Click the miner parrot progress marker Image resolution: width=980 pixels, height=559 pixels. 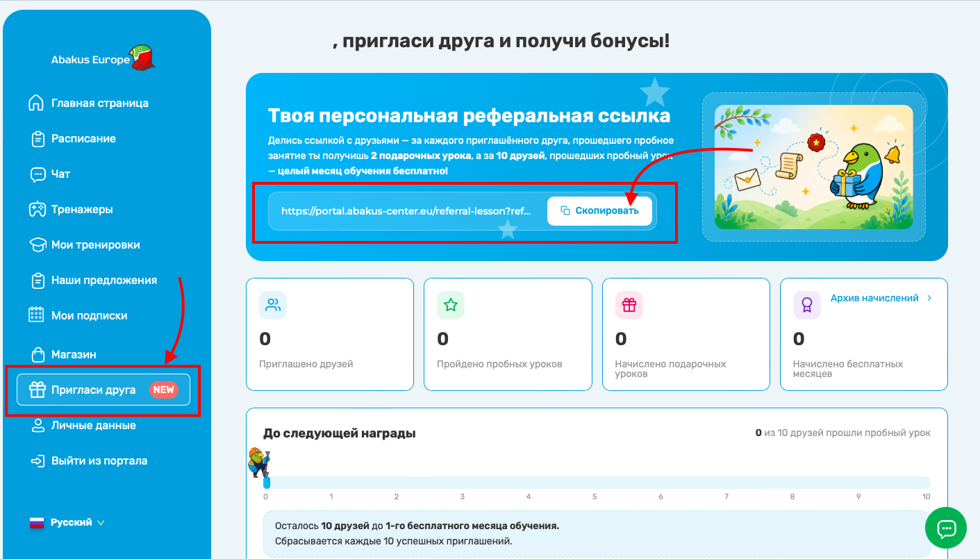[259, 463]
